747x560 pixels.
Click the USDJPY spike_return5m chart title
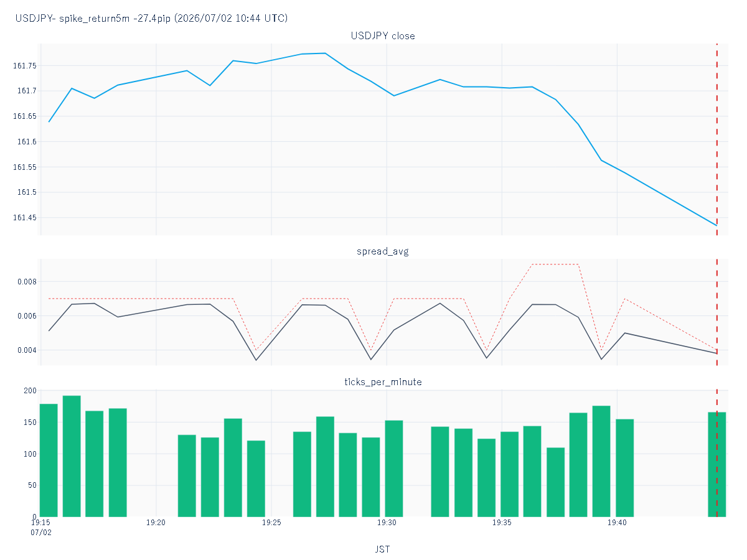[x=151, y=19]
